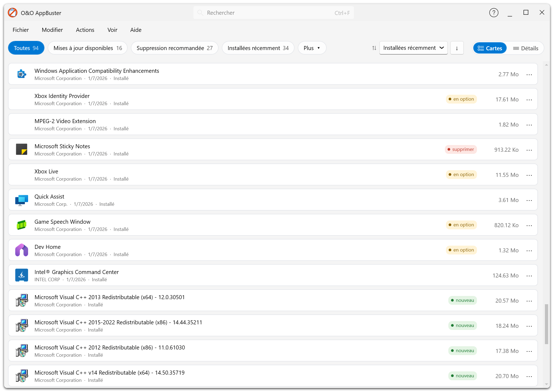Click the Dev Home app icon
Screen dimensions: 554x392
click(22, 250)
